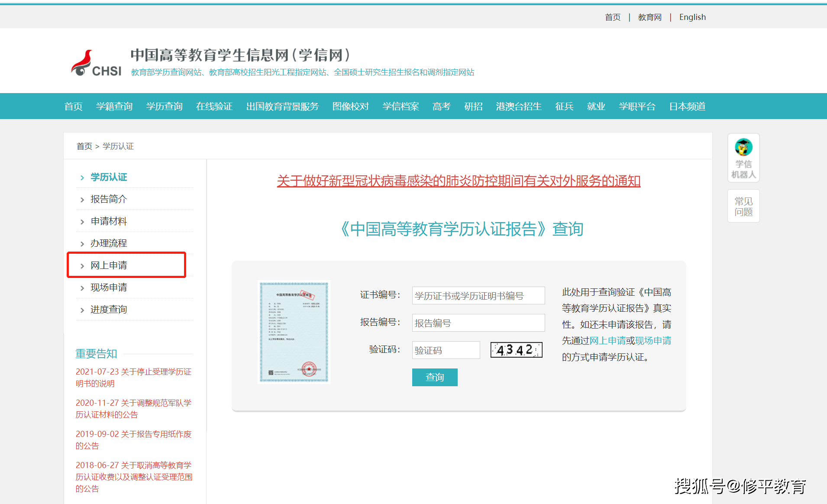This screenshot has width=827, height=504.
Task: Go to 在线验证 navigation item
Action: tap(214, 107)
